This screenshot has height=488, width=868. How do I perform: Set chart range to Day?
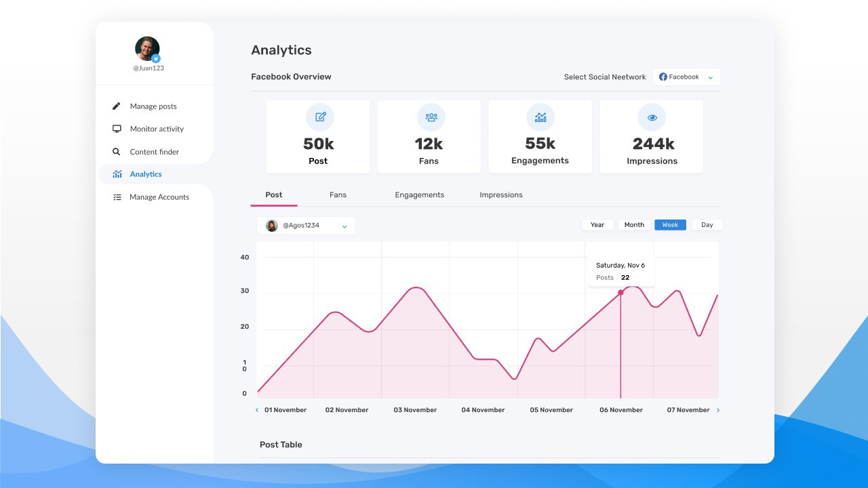(707, 225)
